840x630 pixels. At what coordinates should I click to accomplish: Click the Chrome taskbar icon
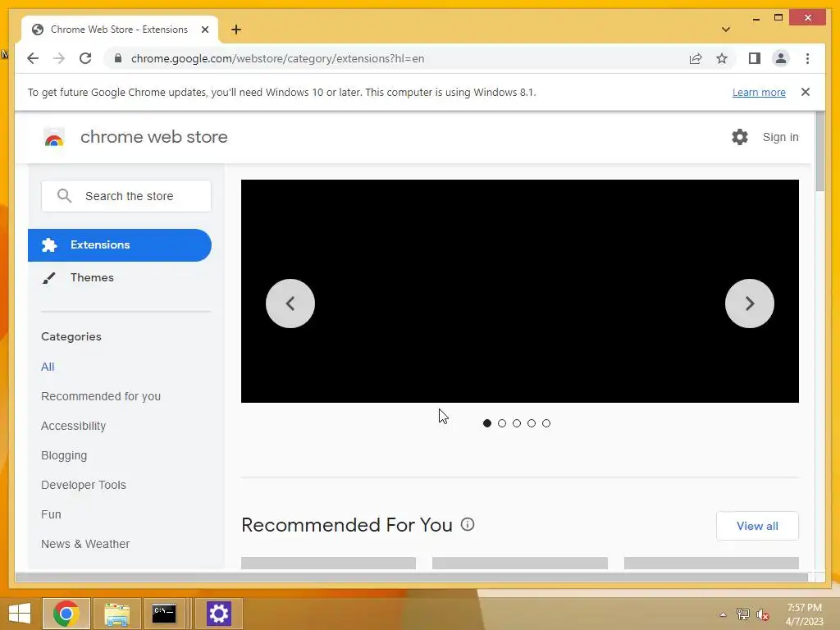pyautogui.click(x=66, y=614)
